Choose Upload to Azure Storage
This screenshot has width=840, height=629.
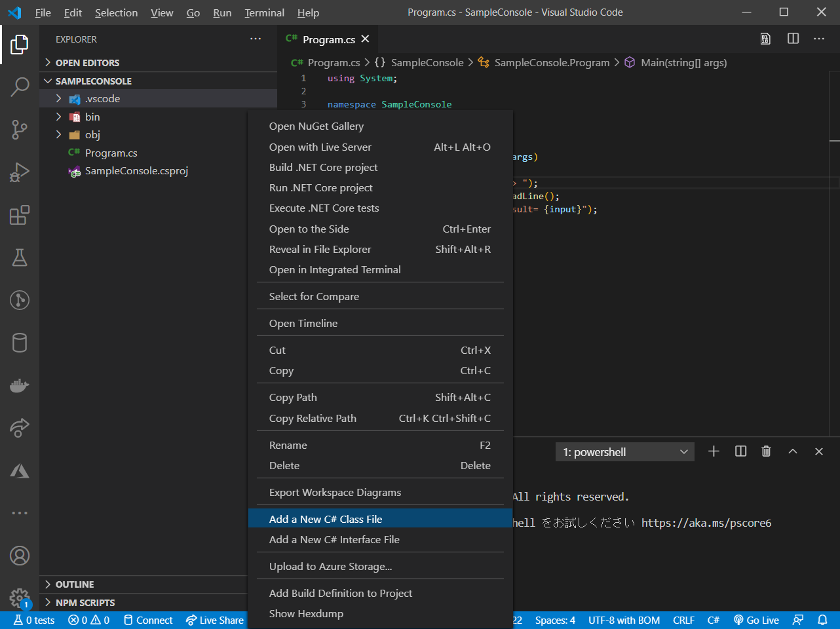380,567
